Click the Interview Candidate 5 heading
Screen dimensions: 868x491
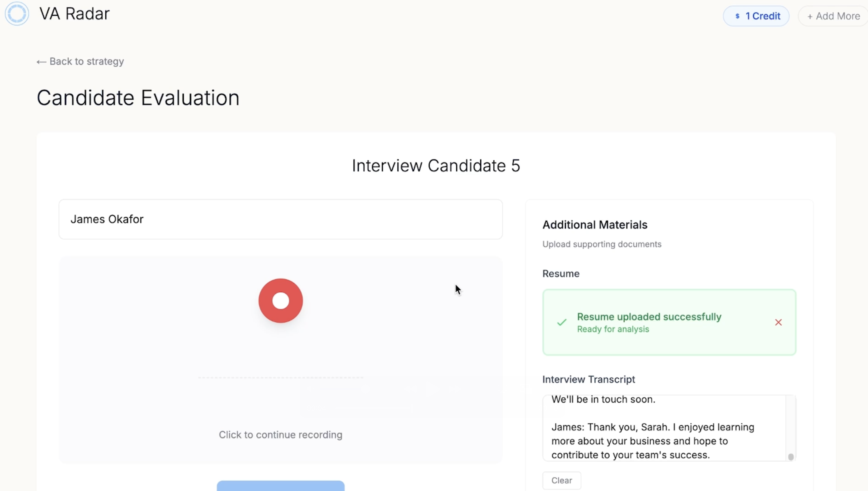[x=436, y=166]
